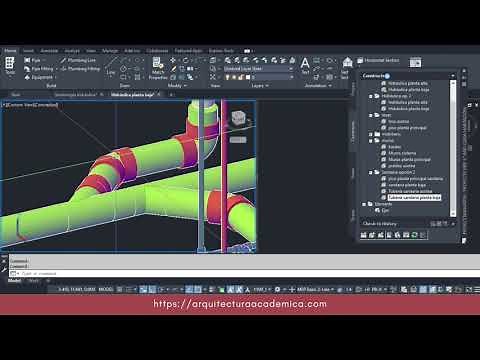
Task: Expand the Annotation panel dropdown
Action: [318, 86]
